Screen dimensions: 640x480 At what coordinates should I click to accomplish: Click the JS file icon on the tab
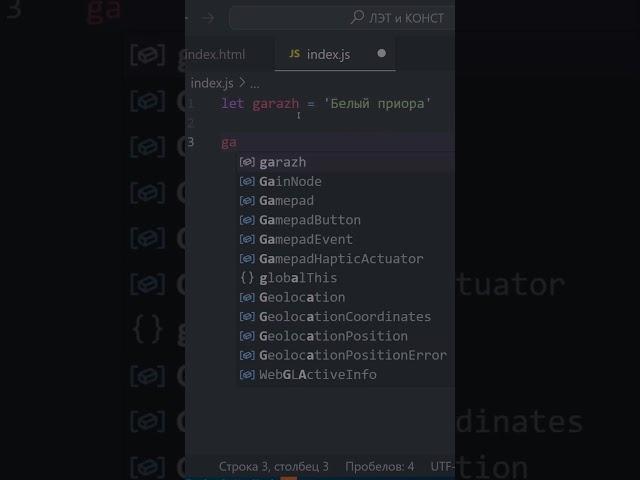click(294, 54)
